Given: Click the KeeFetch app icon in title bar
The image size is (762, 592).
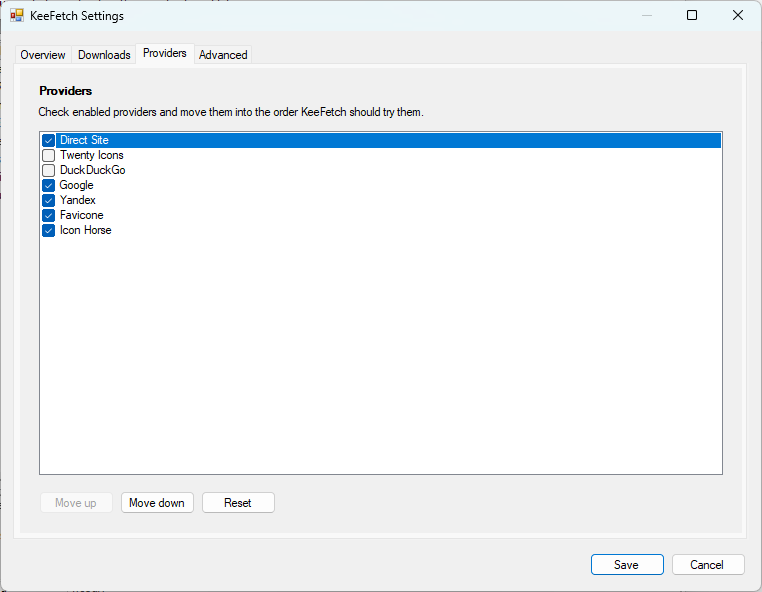Looking at the screenshot, I should pyautogui.click(x=17, y=16).
